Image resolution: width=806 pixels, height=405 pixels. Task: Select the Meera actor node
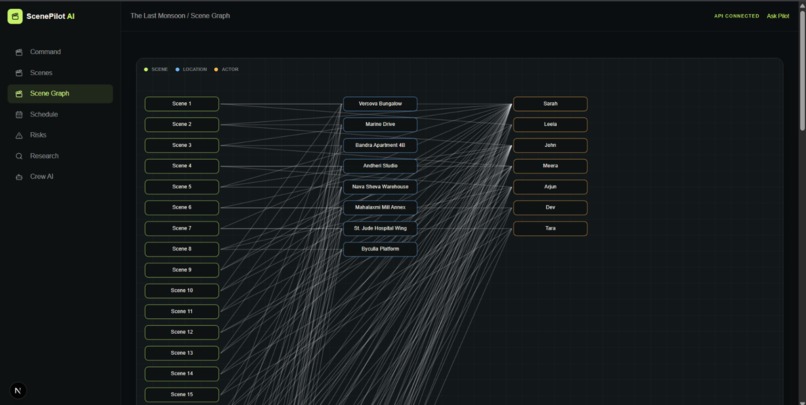(551, 166)
